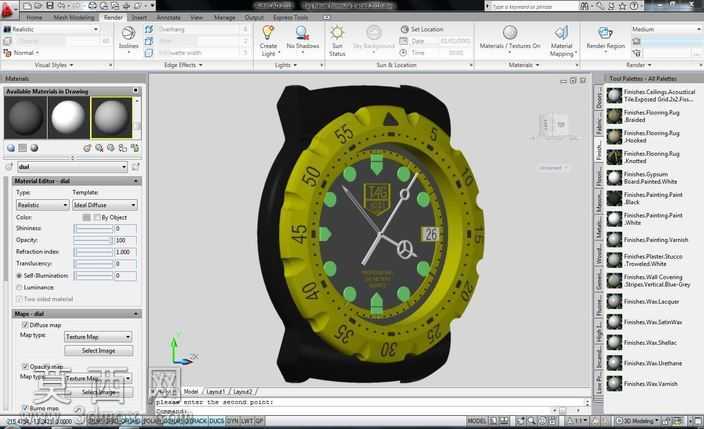Collapse the Maps - dial section
This screenshot has width=704, height=429.
click(136, 314)
